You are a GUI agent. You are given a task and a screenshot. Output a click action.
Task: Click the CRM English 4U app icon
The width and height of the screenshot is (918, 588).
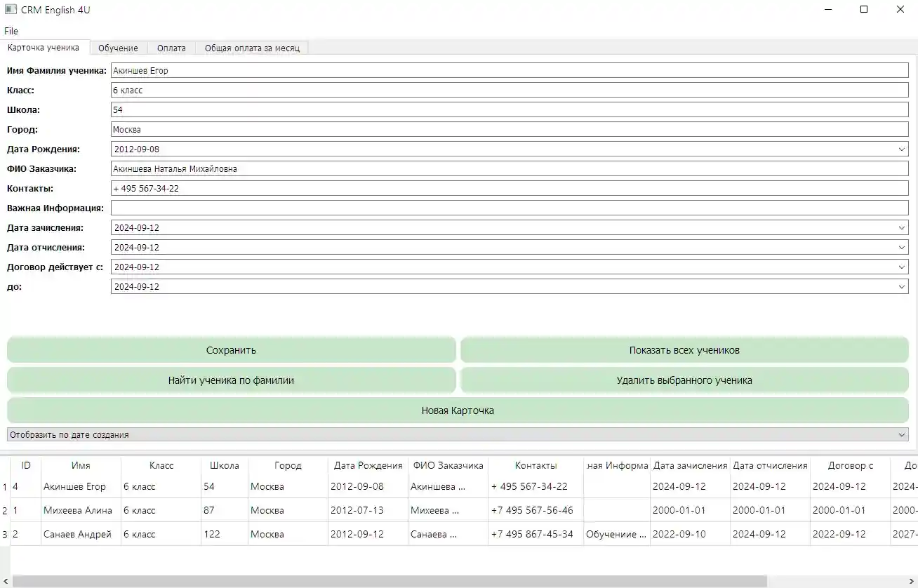point(11,10)
